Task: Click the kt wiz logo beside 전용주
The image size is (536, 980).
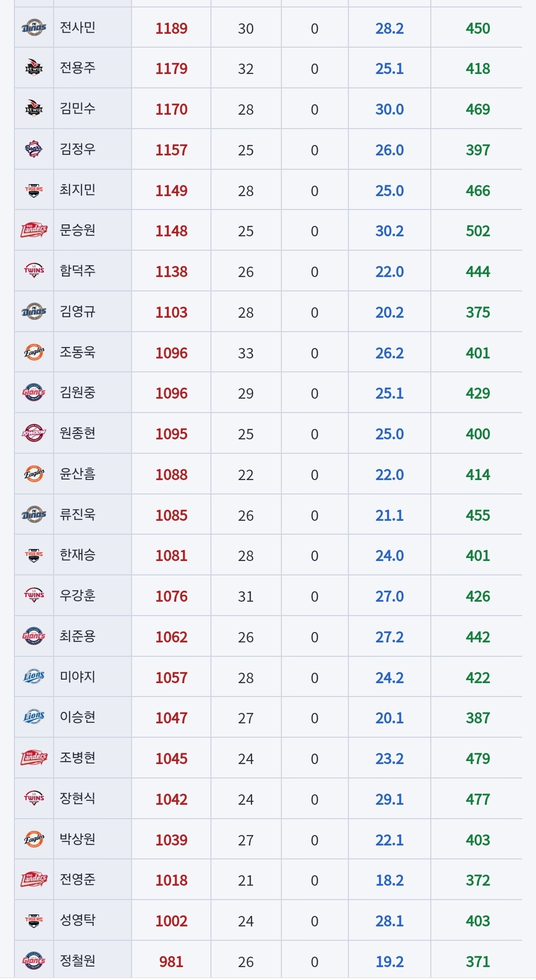Action: [x=34, y=68]
